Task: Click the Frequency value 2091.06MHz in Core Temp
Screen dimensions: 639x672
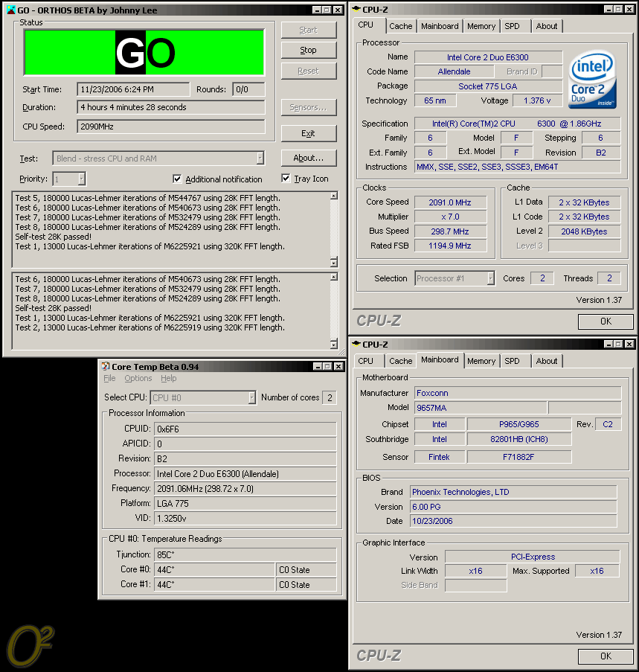Action: pos(245,489)
